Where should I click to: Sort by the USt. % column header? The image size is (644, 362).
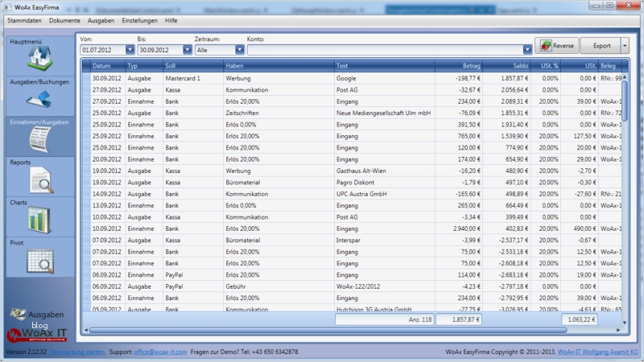[546, 66]
